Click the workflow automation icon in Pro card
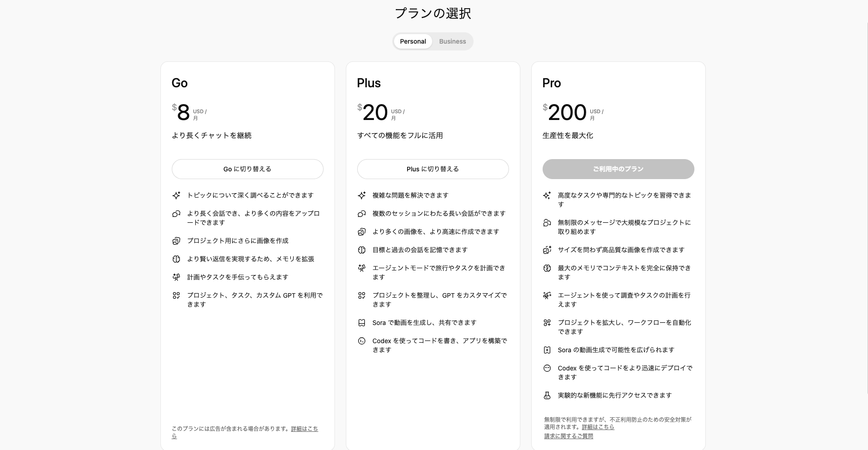Image resolution: width=868 pixels, height=450 pixels. 548,322
